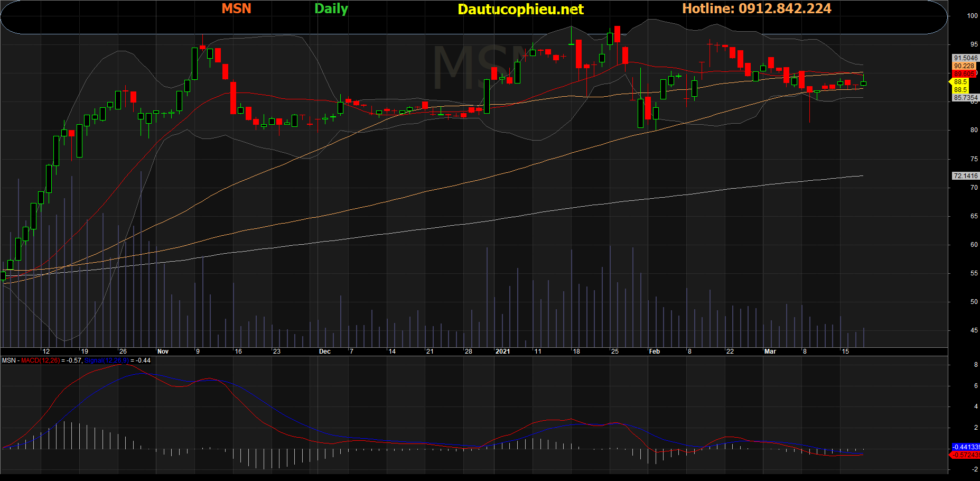Select the orange 90.228 price tag
980x481 pixels.
(964, 66)
